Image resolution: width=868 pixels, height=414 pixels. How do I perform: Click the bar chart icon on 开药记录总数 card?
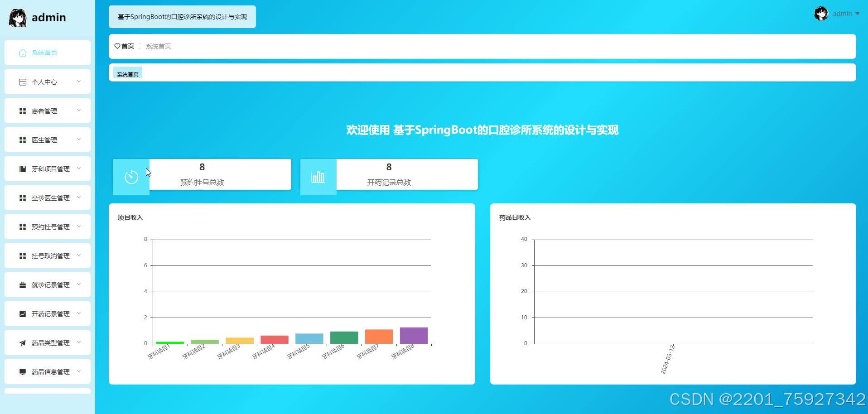[318, 177]
